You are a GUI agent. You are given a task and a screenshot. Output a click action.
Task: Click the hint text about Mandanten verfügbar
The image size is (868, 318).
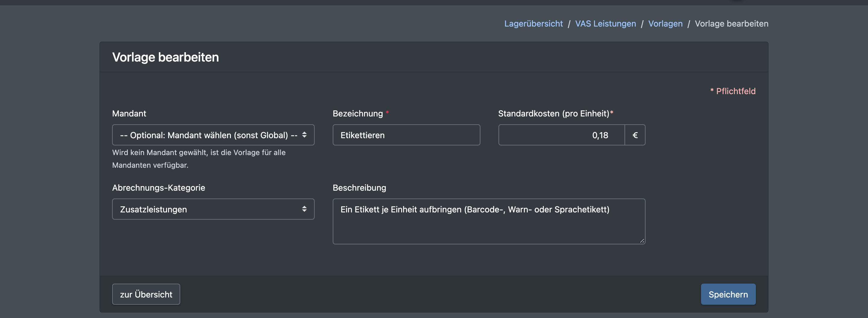(x=199, y=158)
